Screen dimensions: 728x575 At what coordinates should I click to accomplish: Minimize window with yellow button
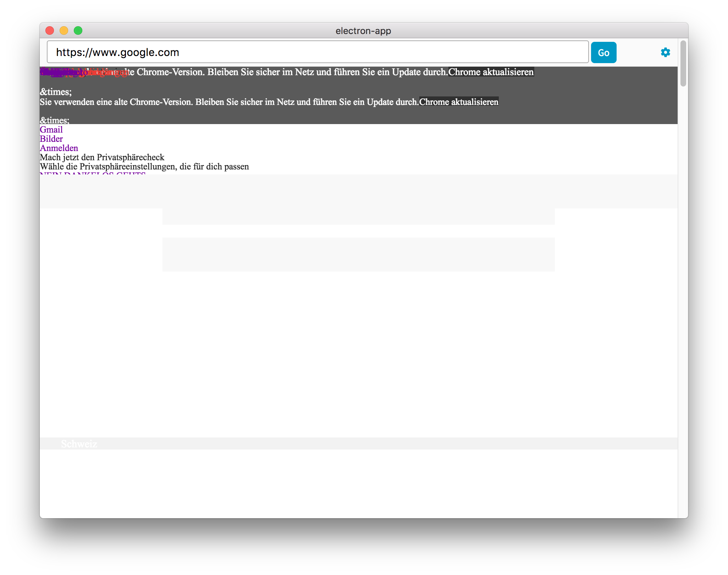point(64,31)
